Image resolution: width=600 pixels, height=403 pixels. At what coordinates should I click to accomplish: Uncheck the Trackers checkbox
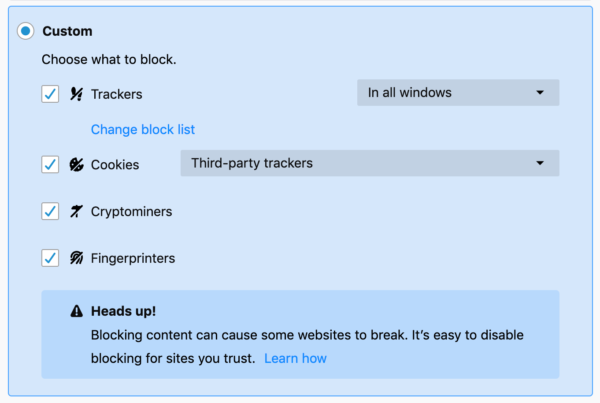[50, 94]
